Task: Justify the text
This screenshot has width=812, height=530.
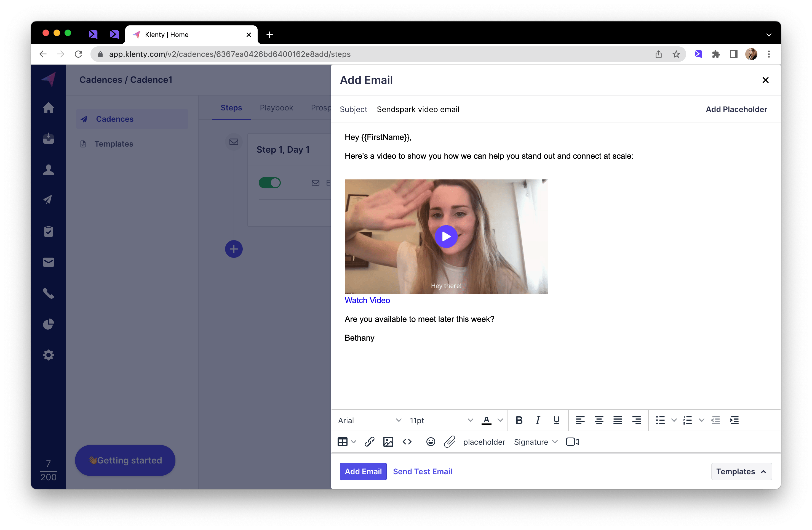Action: [x=618, y=420]
